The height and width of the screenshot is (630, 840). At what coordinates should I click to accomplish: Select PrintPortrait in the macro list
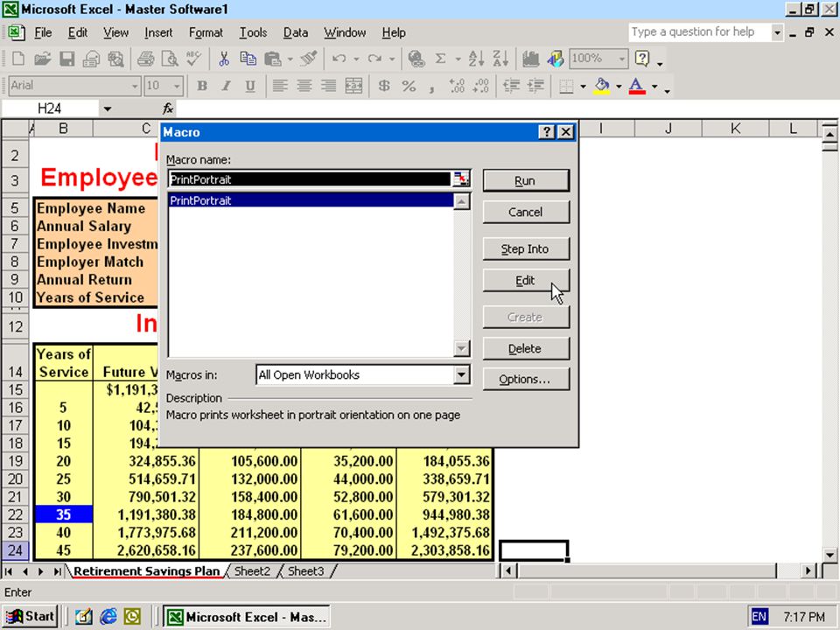coord(311,201)
